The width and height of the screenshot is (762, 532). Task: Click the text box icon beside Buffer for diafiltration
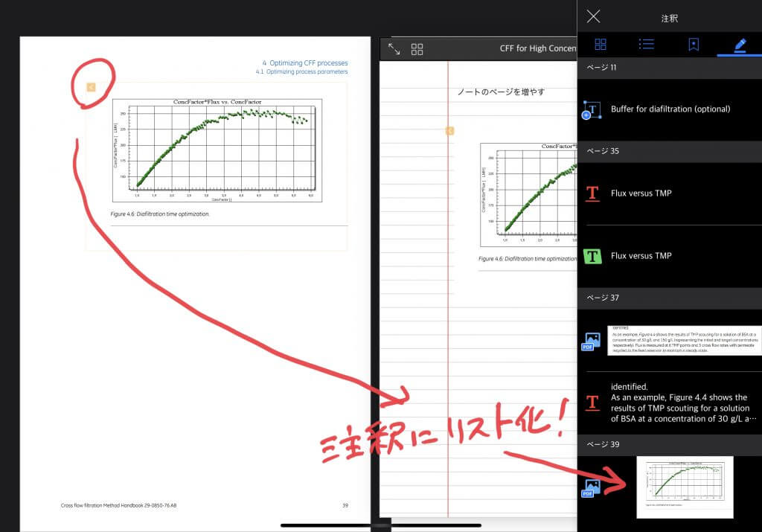pos(592,110)
